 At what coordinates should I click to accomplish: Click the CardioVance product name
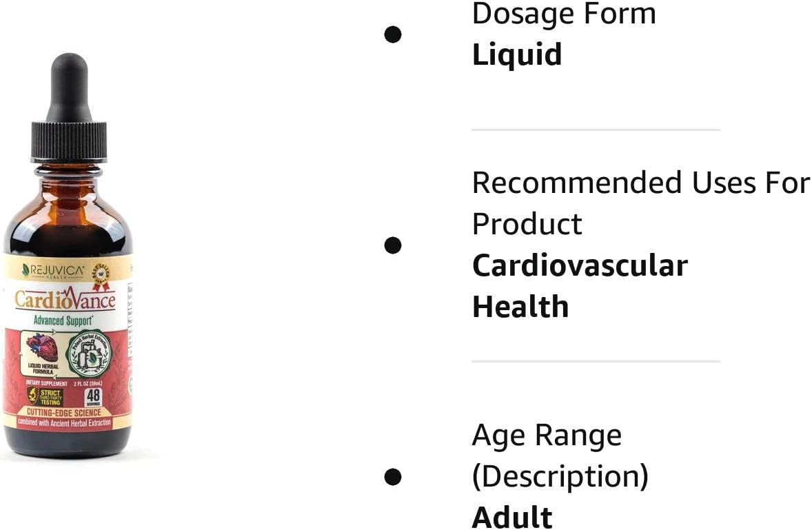point(65,300)
